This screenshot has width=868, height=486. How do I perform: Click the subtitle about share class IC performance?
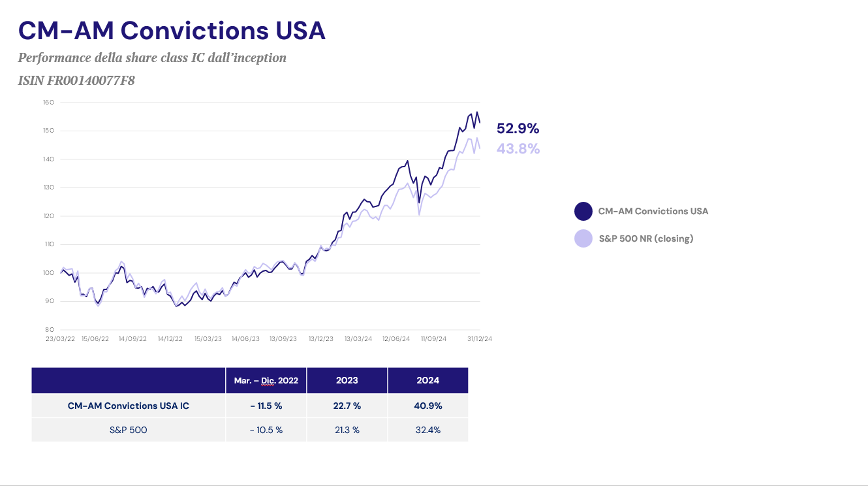pyautogui.click(x=152, y=57)
